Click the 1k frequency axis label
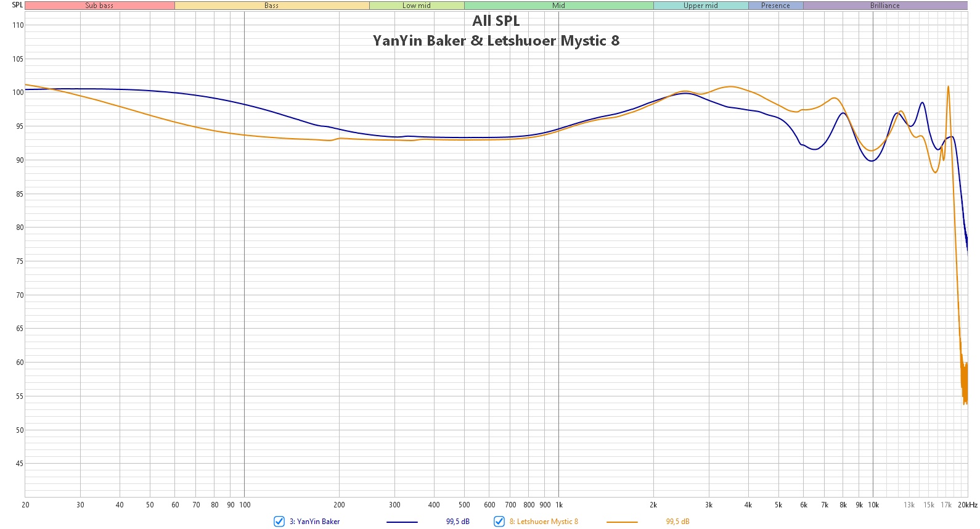The height and width of the screenshot is (529, 980). coord(559,505)
